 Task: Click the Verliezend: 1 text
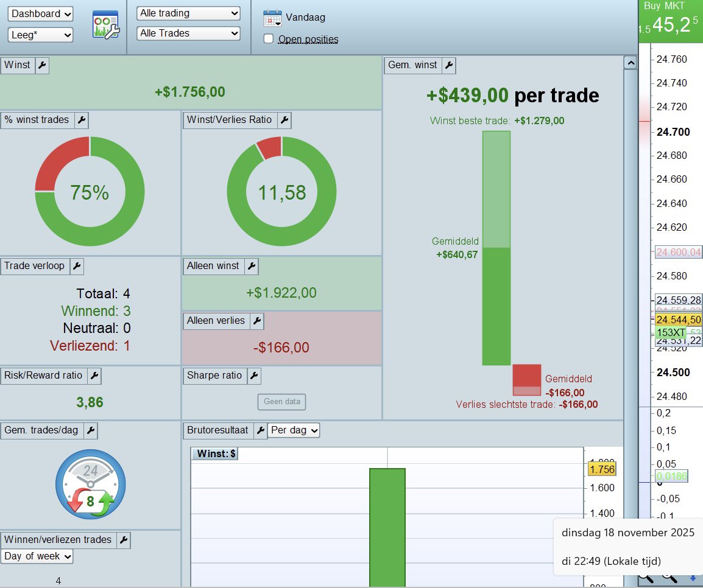pyautogui.click(x=90, y=346)
